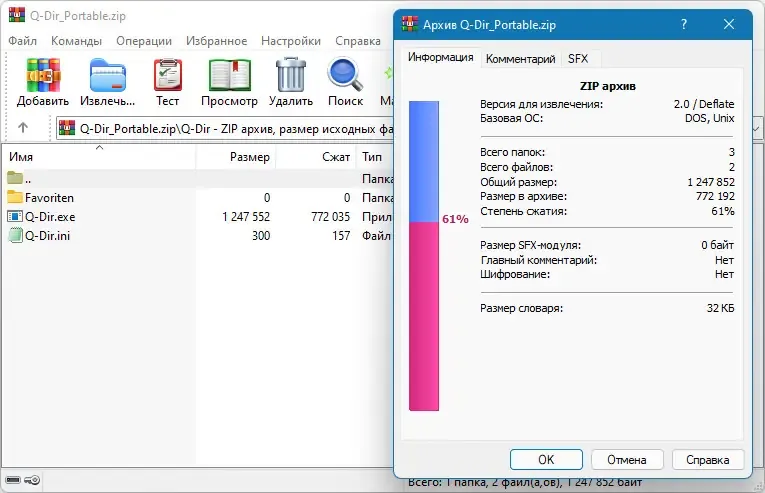Click the 0 байт SFX module value
The width and height of the screenshot is (765, 493).
(x=717, y=245)
